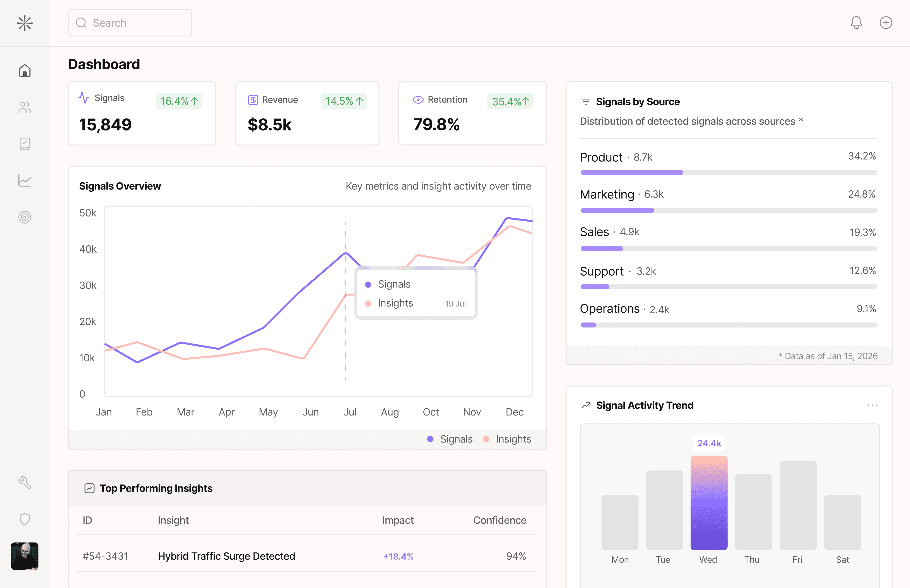Screen dimensions: 910x588
Task: Open the Home sidebar icon
Action: pyautogui.click(x=24, y=70)
